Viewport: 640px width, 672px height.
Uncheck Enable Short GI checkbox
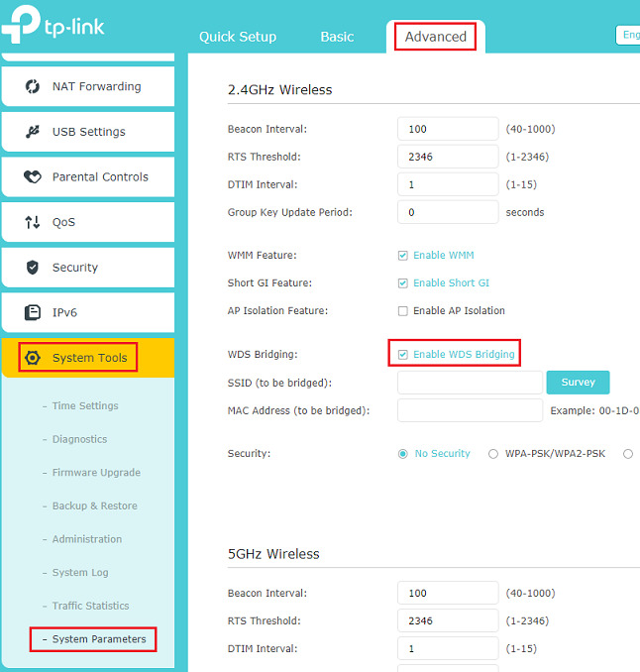[x=402, y=283]
